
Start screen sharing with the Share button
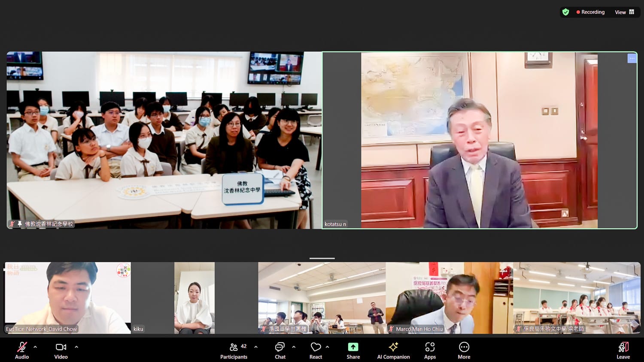pos(353,347)
